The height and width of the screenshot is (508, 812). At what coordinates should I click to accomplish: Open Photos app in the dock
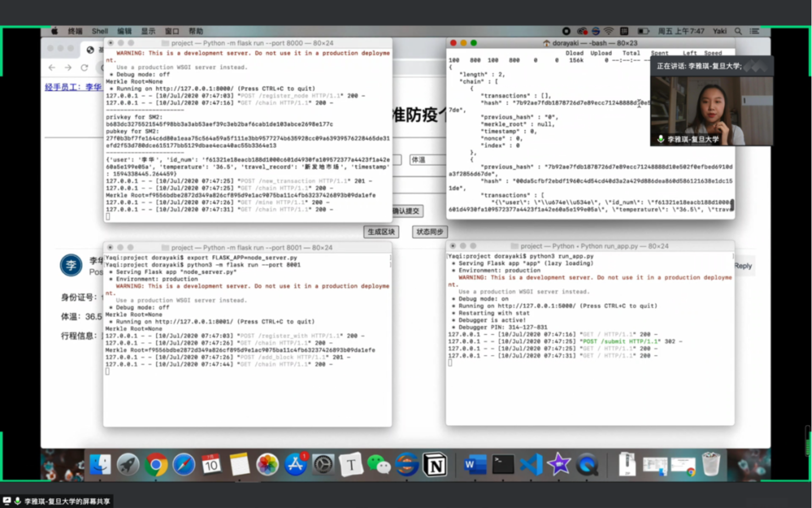click(x=267, y=465)
